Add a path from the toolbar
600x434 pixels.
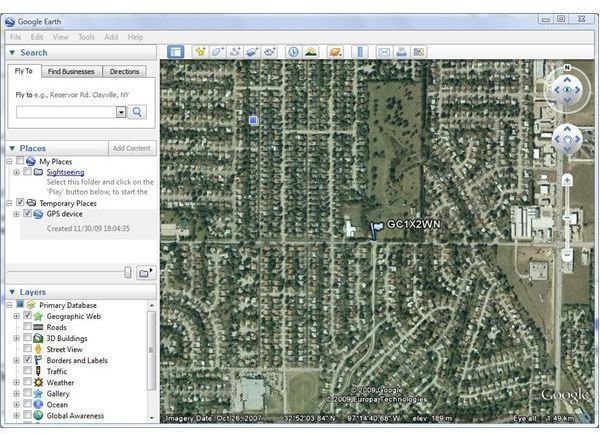click(235, 52)
